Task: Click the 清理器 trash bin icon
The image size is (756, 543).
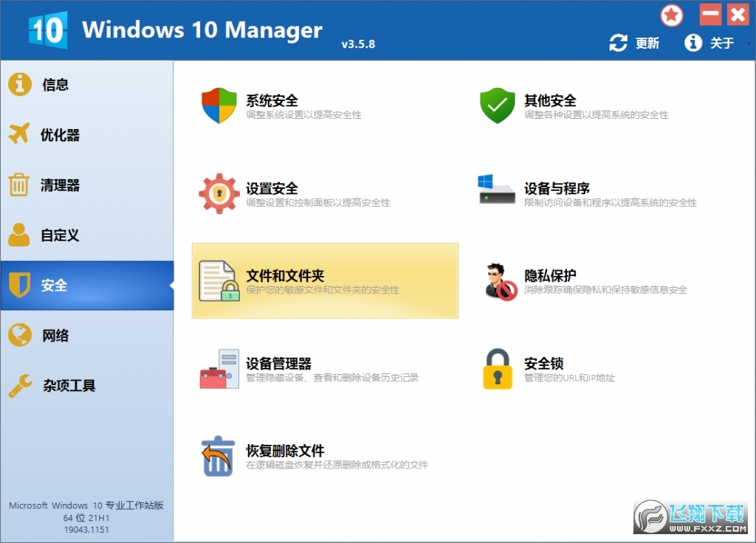Action: coord(18,184)
